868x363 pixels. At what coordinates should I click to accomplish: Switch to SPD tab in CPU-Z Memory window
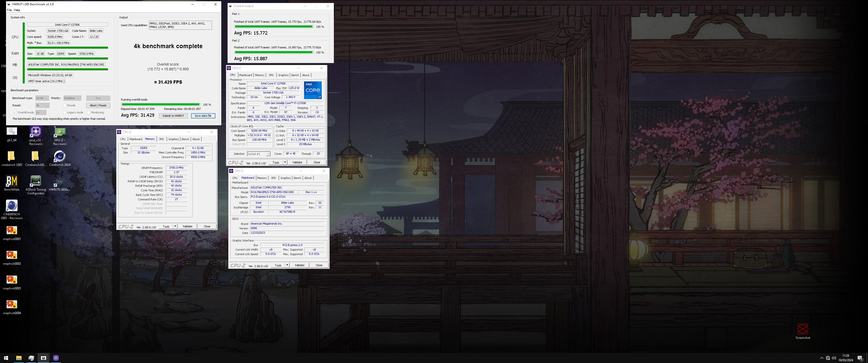click(161, 139)
